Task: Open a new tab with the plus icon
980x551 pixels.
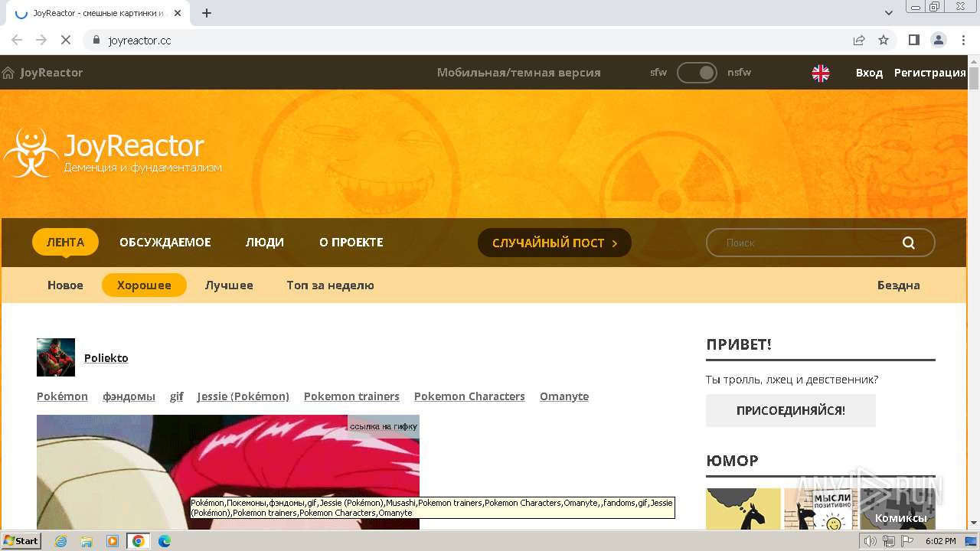Action: (x=207, y=13)
